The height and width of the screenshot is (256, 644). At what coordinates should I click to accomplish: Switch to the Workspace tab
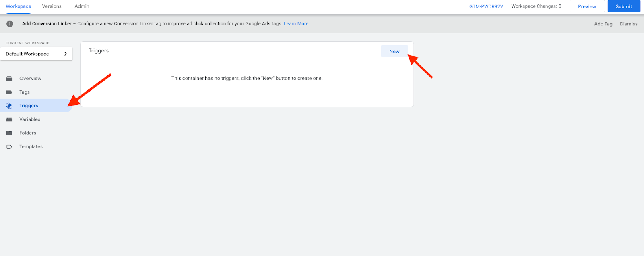[19, 6]
